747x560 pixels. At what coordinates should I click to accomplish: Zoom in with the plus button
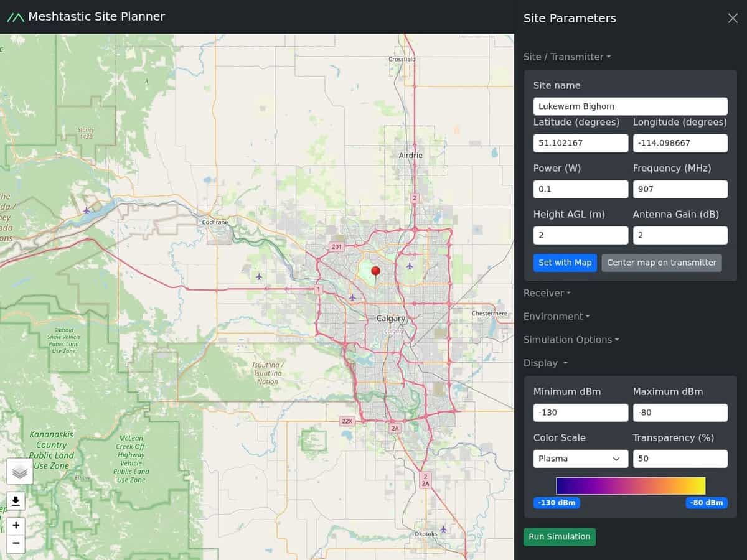pyautogui.click(x=16, y=526)
